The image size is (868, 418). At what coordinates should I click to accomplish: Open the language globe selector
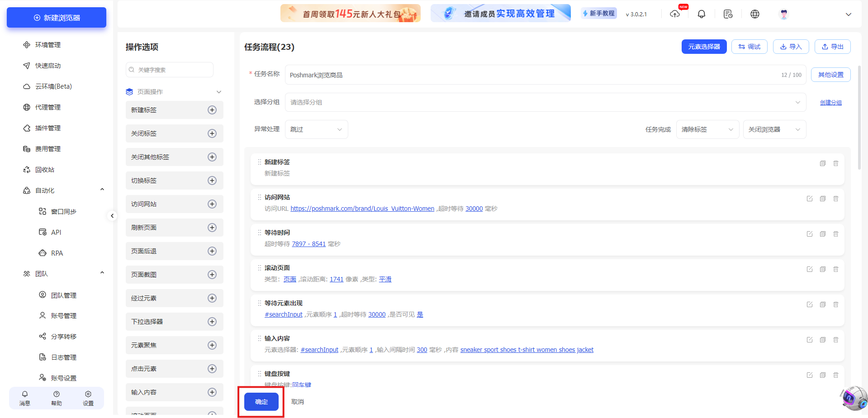coord(755,14)
